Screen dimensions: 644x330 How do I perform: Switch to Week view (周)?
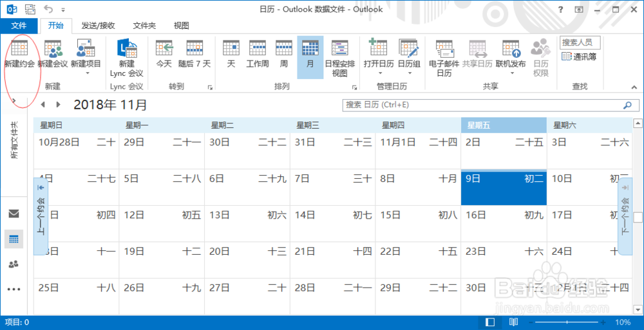(x=284, y=54)
